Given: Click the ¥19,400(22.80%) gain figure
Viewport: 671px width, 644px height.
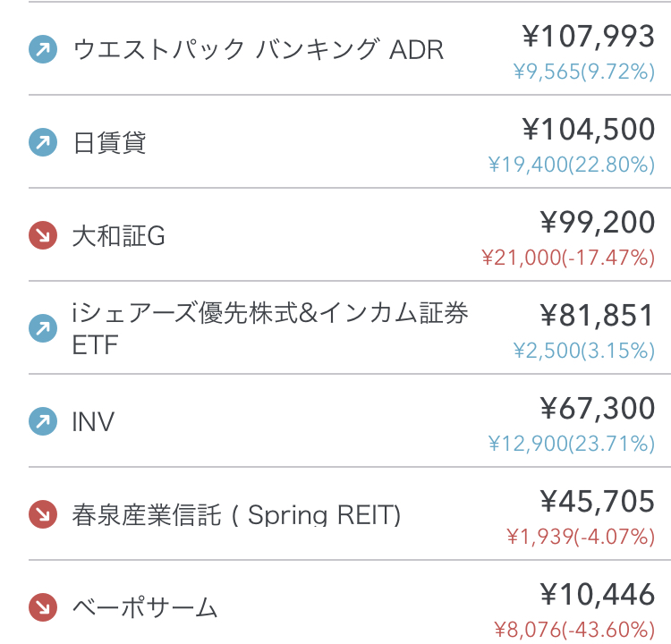Looking at the screenshot, I should (x=572, y=165).
